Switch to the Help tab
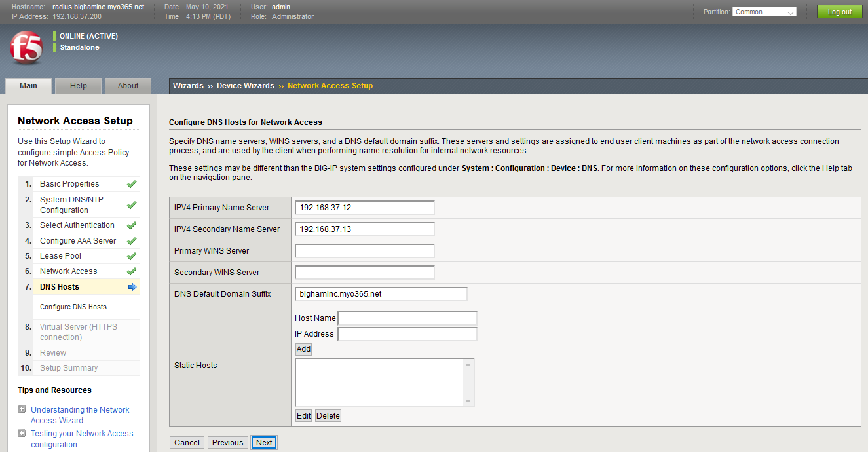Image resolution: width=868 pixels, height=452 pixels. [78, 85]
